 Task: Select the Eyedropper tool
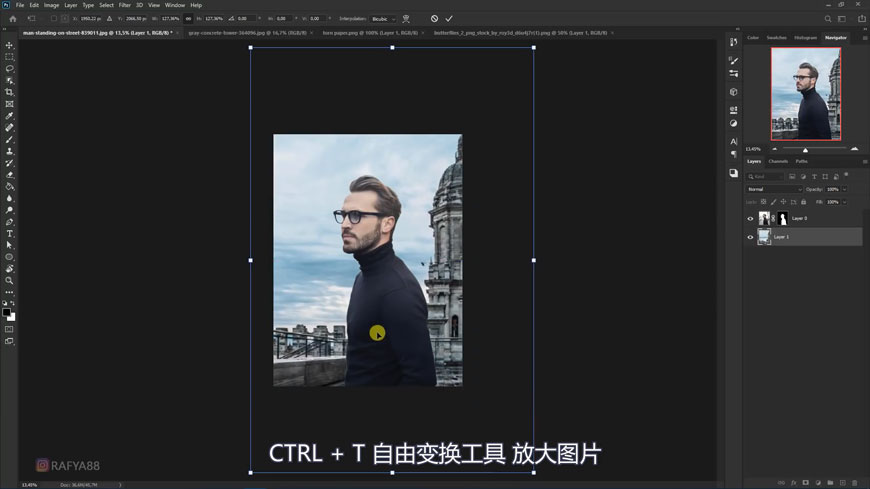click(x=10, y=116)
